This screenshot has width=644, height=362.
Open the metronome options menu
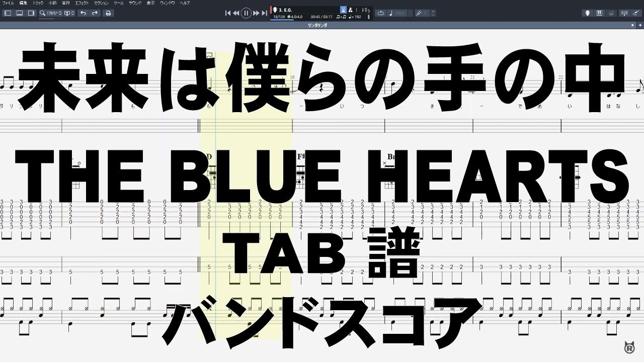357,10
